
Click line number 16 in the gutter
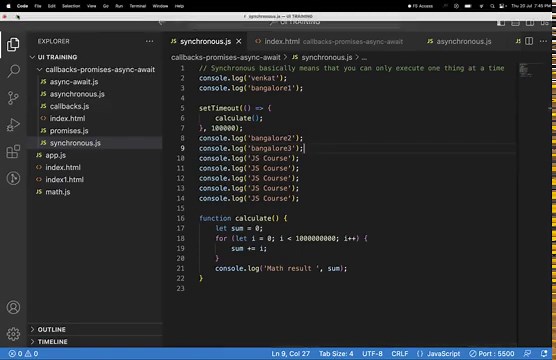pos(181,218)
